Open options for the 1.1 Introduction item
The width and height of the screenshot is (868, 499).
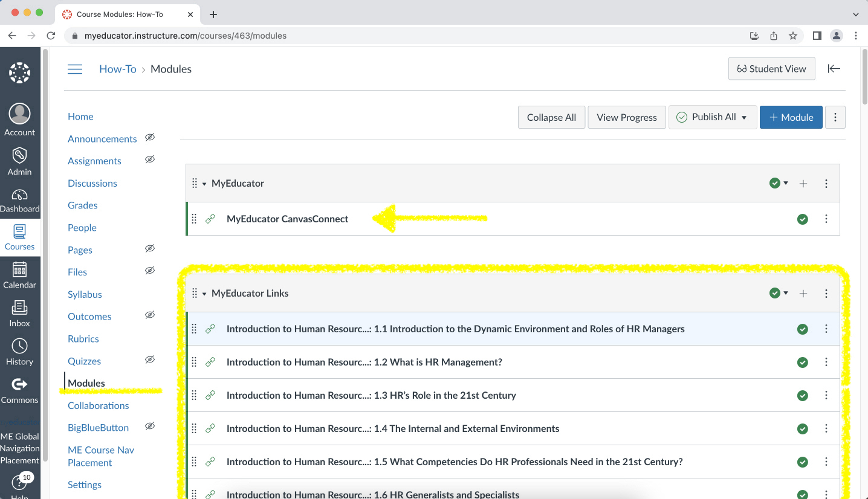826,329
